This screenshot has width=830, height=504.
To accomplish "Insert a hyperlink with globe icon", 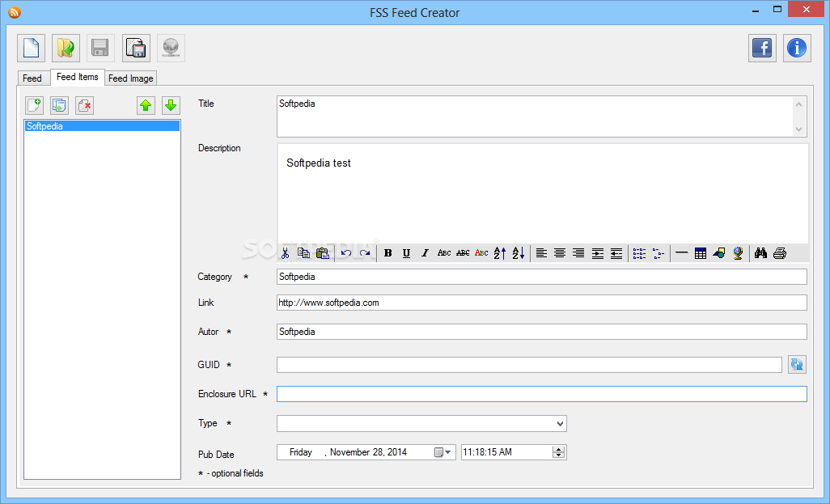I will pos(738,253).
